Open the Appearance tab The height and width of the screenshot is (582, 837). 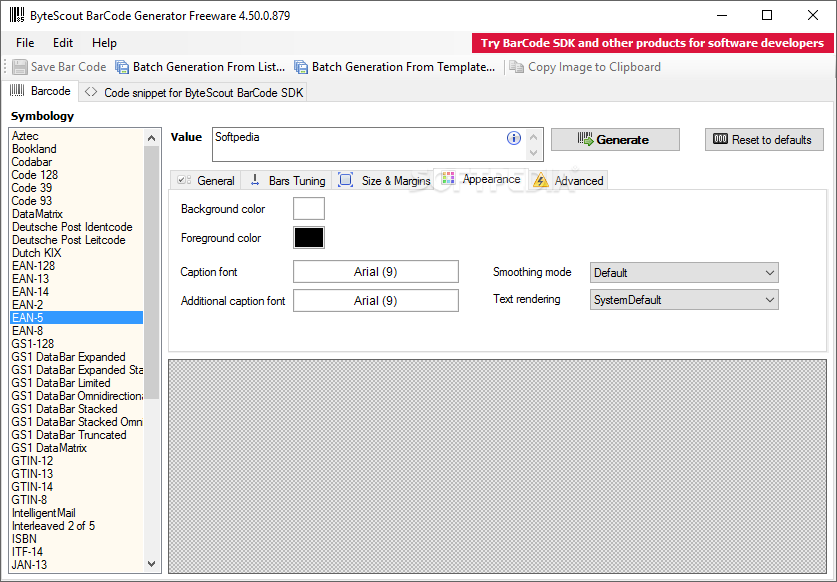481,179
